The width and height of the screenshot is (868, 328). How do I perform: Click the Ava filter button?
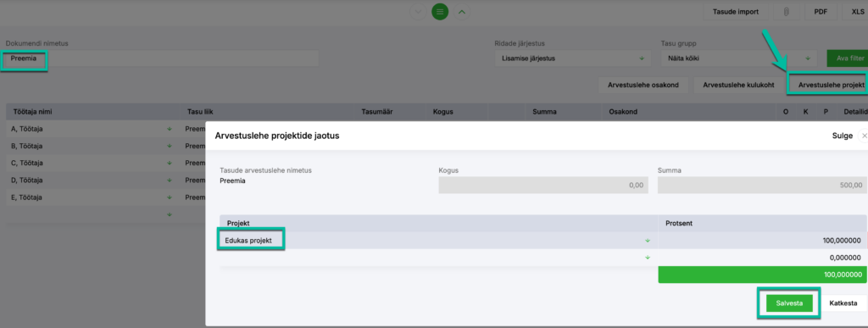coord(847,58)
